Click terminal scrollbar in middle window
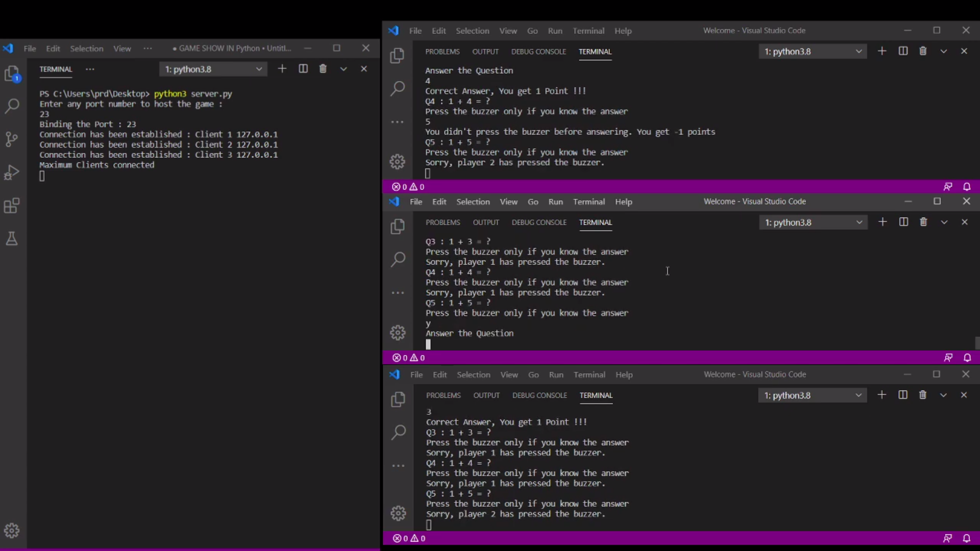 pos(977,343)
